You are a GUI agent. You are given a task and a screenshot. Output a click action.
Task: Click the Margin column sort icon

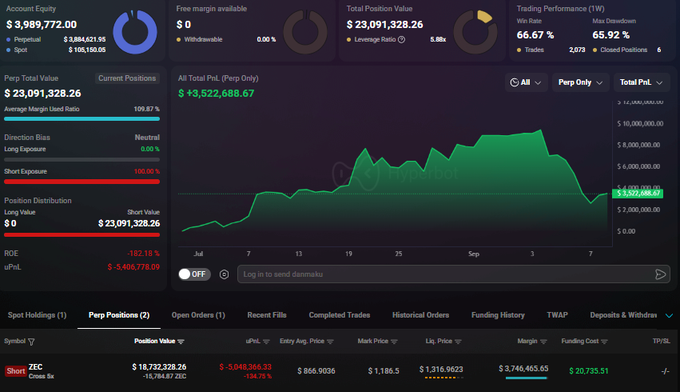pos(543,341)
